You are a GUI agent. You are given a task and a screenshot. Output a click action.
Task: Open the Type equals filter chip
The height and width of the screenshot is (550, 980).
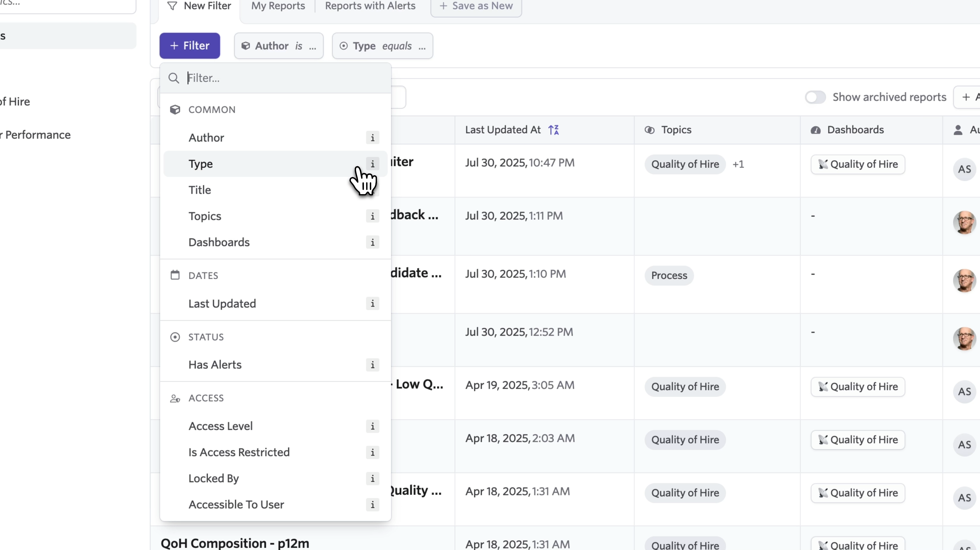[382, 46]
